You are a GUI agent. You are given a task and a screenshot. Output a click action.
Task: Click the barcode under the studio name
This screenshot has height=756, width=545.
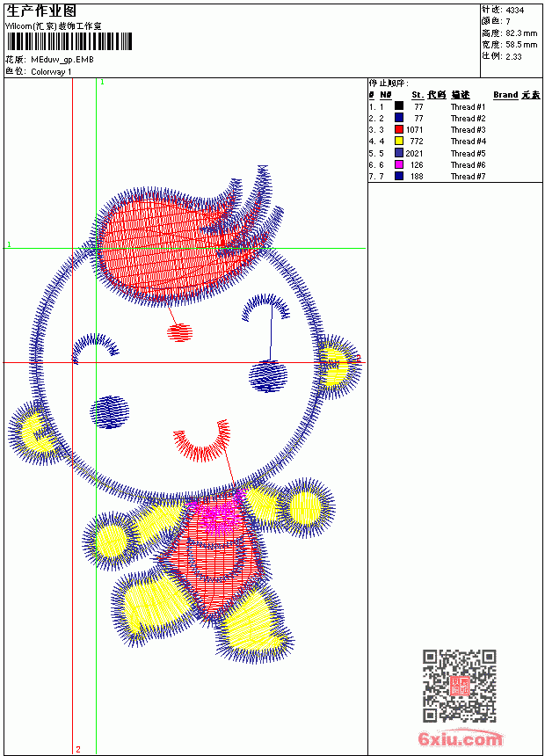(69, 42)
